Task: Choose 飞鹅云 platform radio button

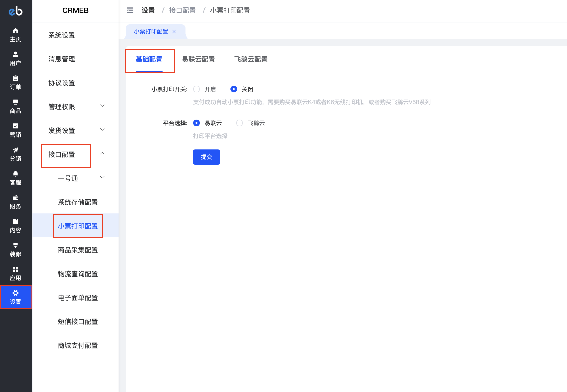Action: (x=239, y=123)
